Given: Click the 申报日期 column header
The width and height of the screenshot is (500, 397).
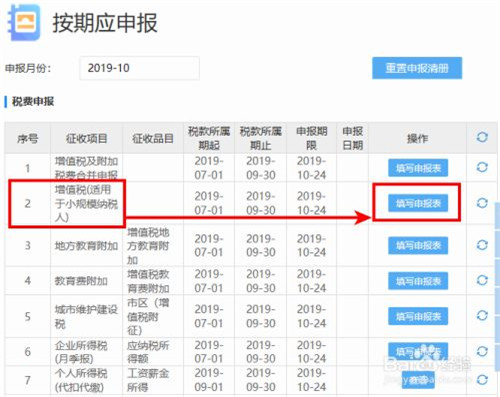Looking at the screenshot, I should click(x=353, y=138).
